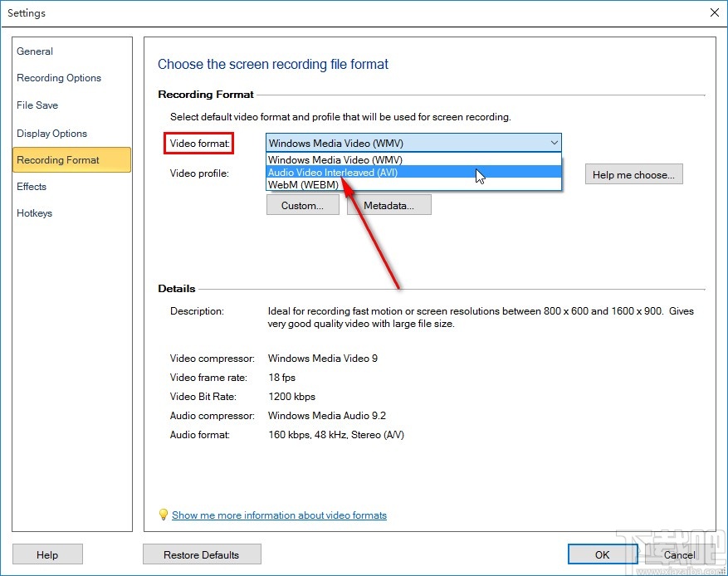Open the General settings section
Viewport: 728px width, 576px height.
point(35,51)
